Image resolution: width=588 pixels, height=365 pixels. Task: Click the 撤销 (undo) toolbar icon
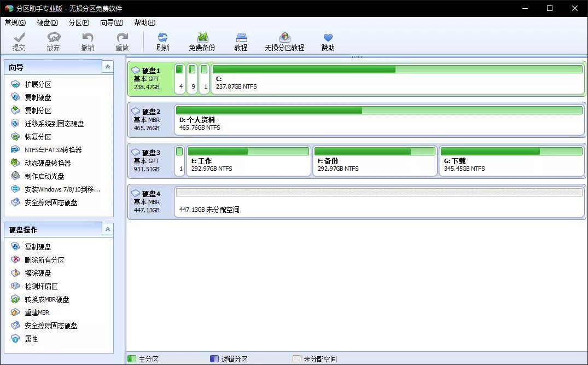coord(88,41)
